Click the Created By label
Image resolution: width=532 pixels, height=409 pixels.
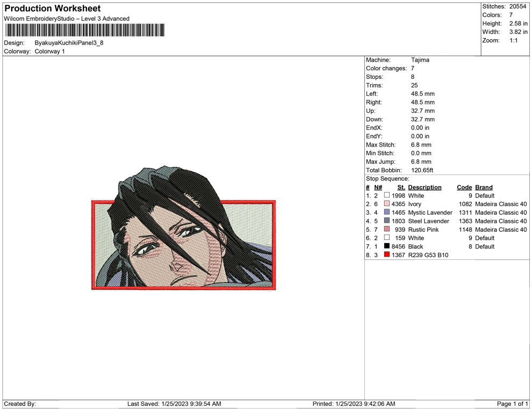point(20,404)
